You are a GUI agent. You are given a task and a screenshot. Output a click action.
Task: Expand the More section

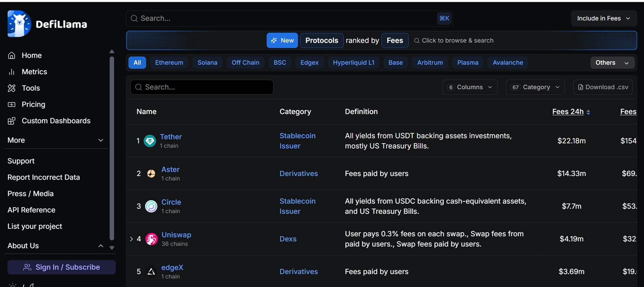click(56, 140)
